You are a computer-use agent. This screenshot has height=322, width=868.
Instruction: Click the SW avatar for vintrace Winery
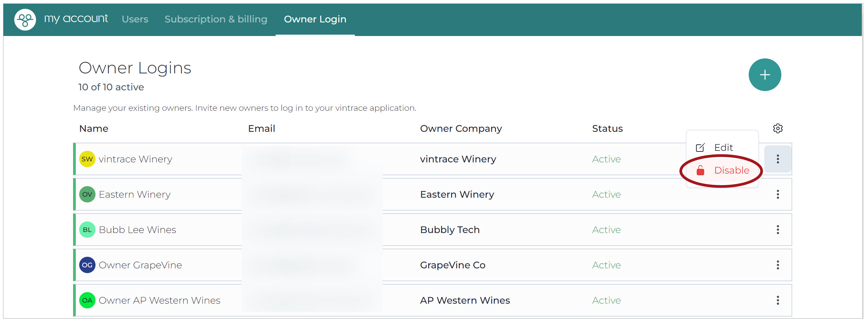point(87,159)
